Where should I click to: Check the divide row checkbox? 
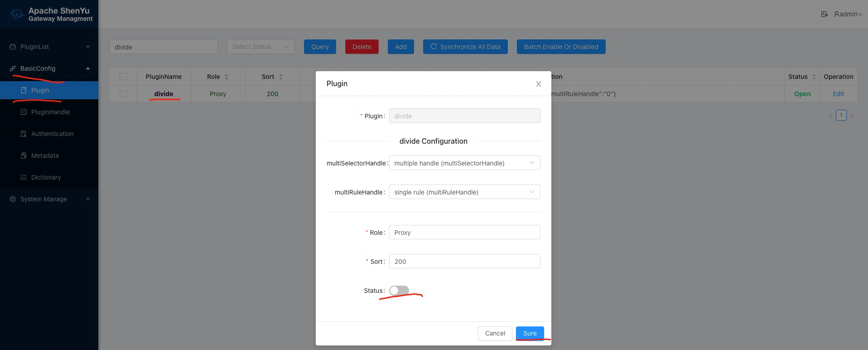point(123,94)
